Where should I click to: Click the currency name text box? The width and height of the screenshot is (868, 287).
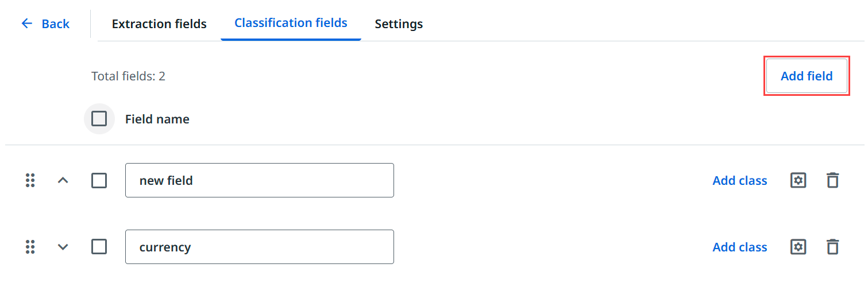coord(259,247)
